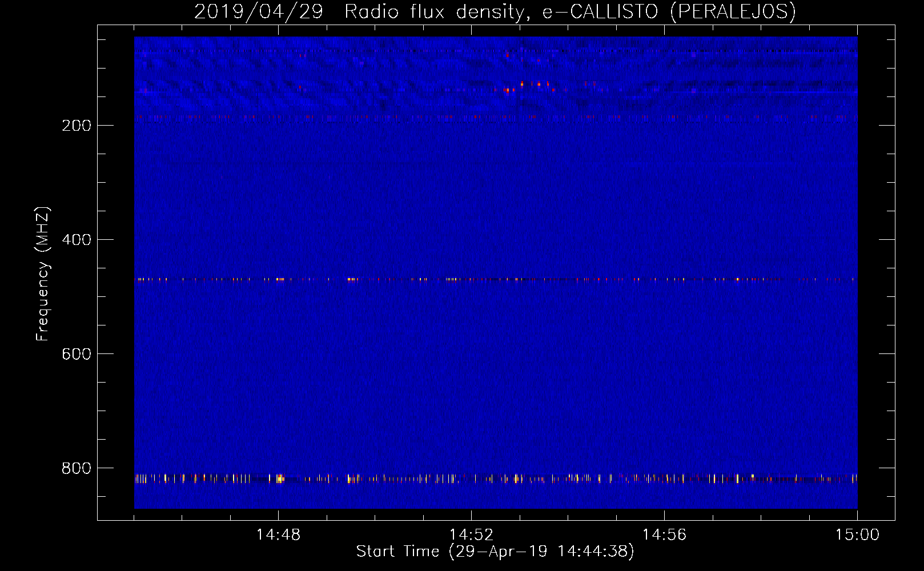Click the 14:56 time tick label
The width and height of the screenshot is (924, 571).
664,535
